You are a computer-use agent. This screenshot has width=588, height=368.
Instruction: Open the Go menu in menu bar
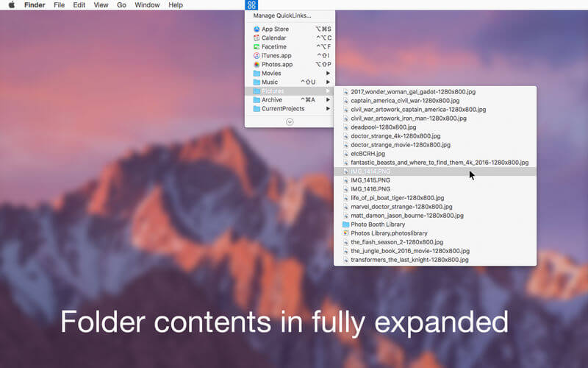121,5
